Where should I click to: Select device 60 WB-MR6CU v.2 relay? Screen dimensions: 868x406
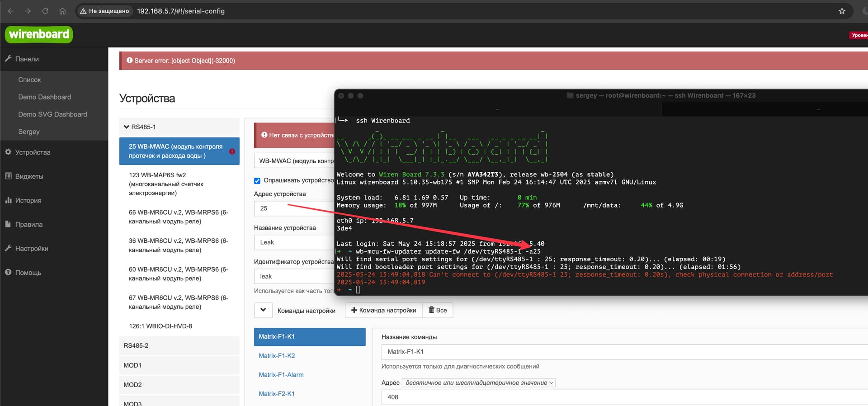(179, 274)
